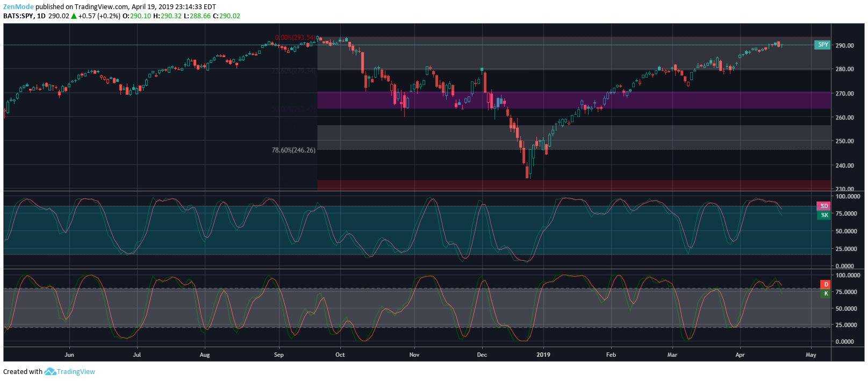Click the 240.00 price axis value
Image resolution: width=868 pixels, height=381 pixels.
coord(844,166)
